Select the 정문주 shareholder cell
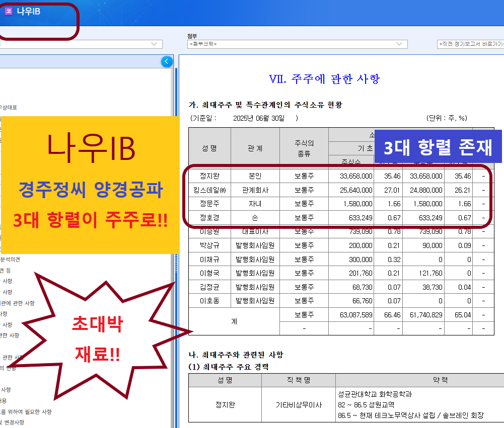This screenshot has height=428, width=504. [209, 204]
